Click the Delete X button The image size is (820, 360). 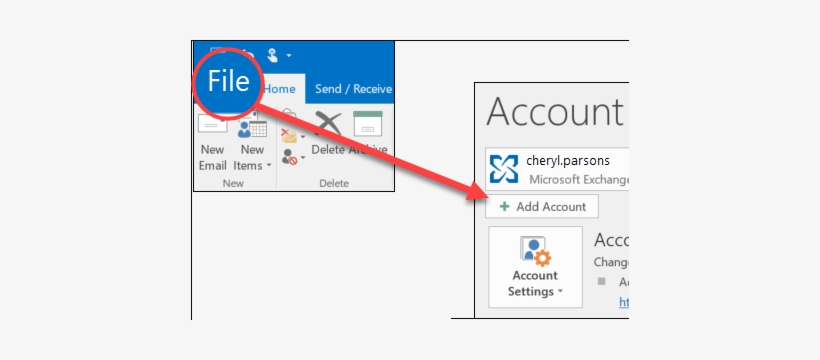point(328,133)
